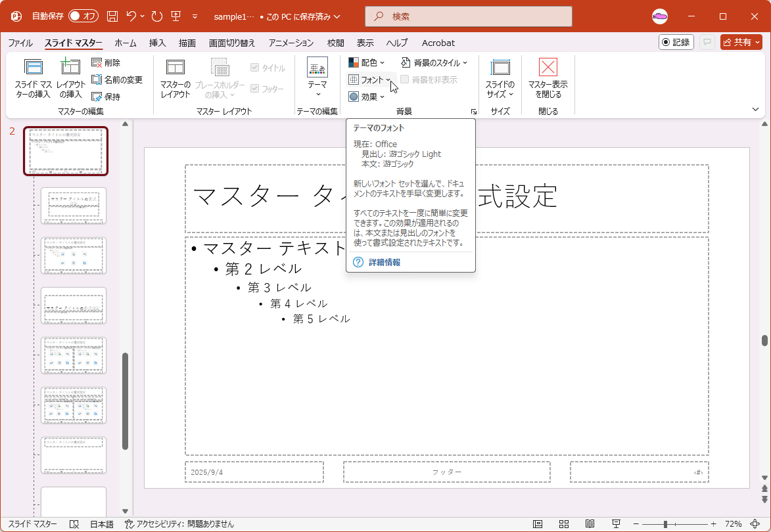The height and width of the screenshot is (532, 771).
Task: Toggle the 自動保存 AutoSave switch
Action: 83,16
